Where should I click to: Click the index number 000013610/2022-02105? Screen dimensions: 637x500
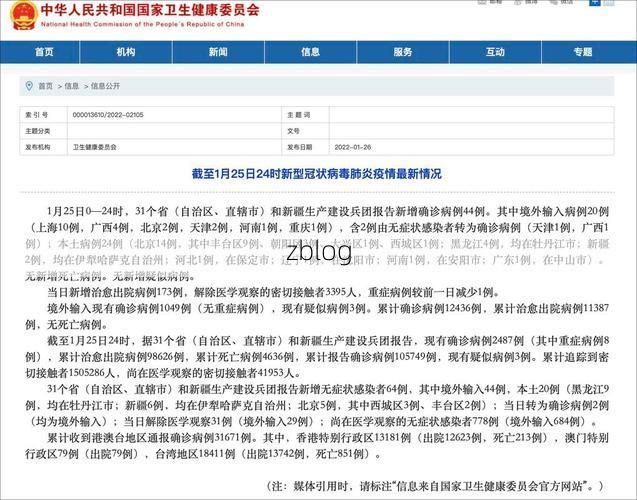click(x=108, y=115)
